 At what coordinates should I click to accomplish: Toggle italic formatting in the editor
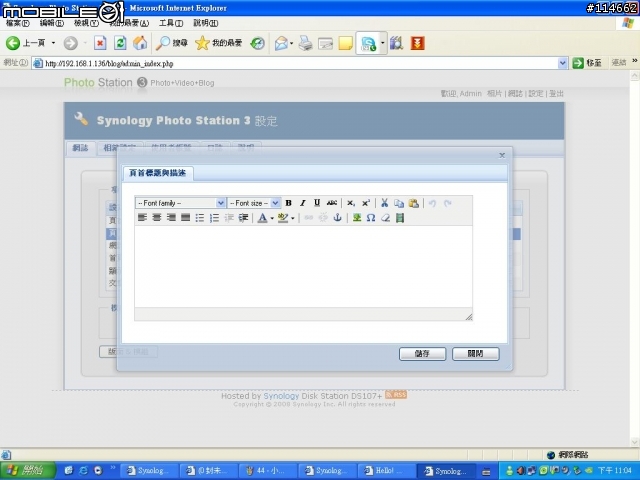click(x=302, y=203)
